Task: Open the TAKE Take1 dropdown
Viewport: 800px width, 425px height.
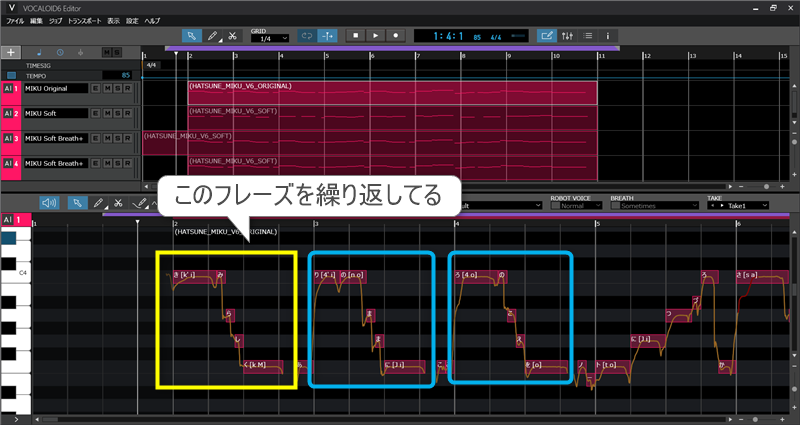Action: coord(748,206)
